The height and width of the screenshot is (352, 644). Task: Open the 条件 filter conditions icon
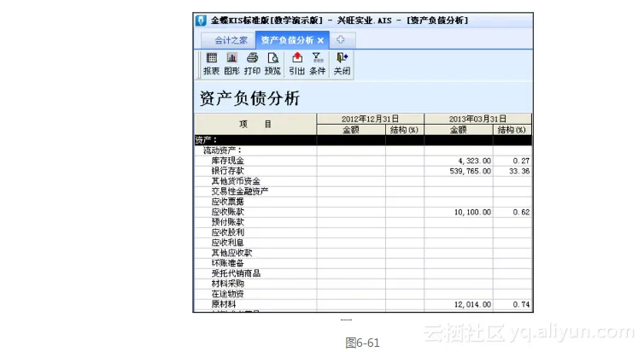pyautogui.click(x=317, y=64)
